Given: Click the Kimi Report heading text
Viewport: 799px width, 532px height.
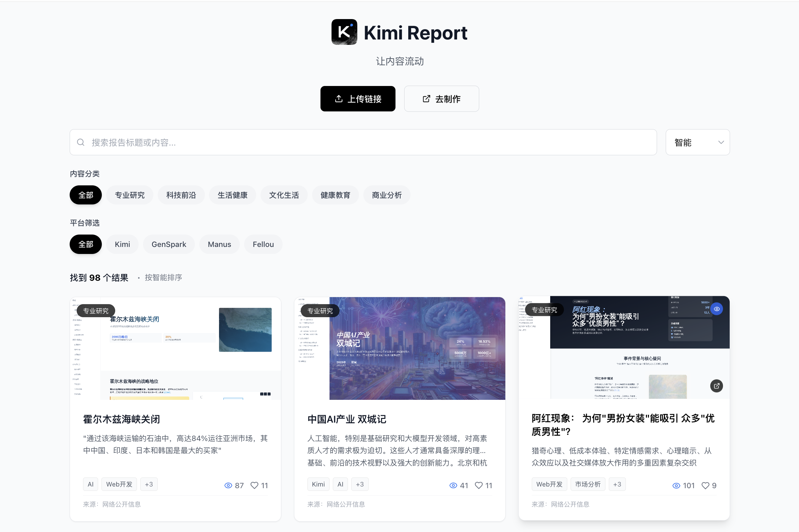Looking at the screenshot, I should 415,33.
